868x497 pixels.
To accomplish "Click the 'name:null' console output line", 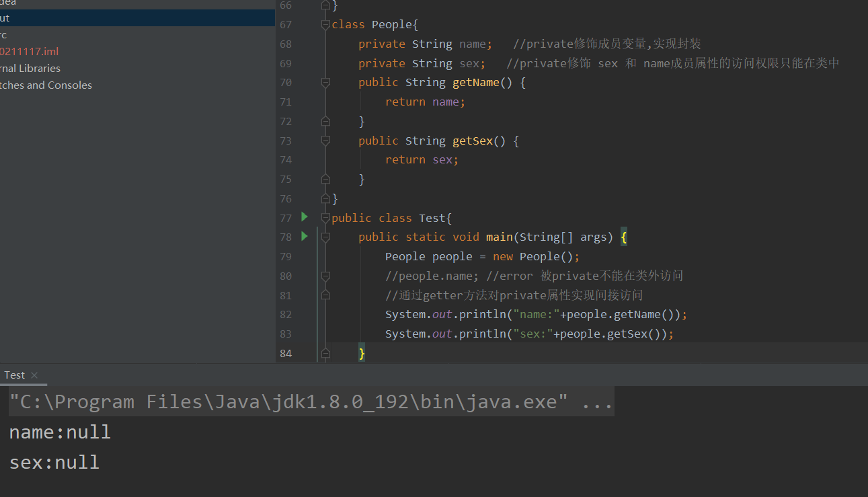I will click(60, 432).
